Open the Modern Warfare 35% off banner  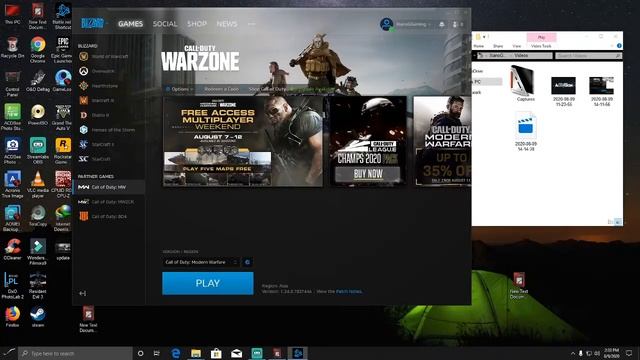pos(442,141)
